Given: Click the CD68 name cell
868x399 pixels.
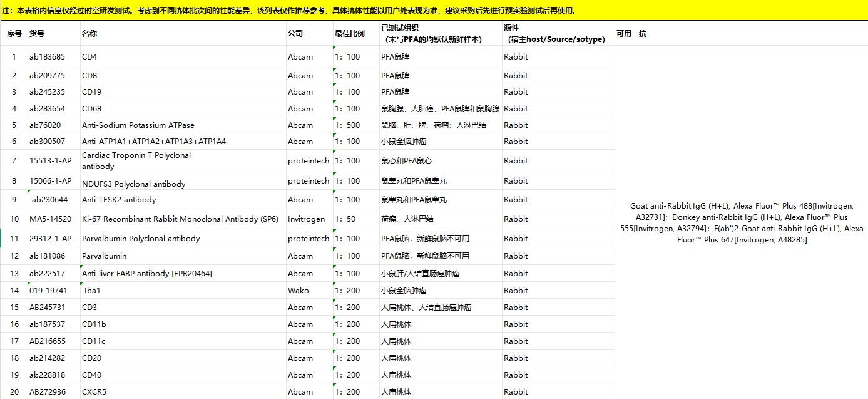Looking at the screenshot, I should (183, 108).
